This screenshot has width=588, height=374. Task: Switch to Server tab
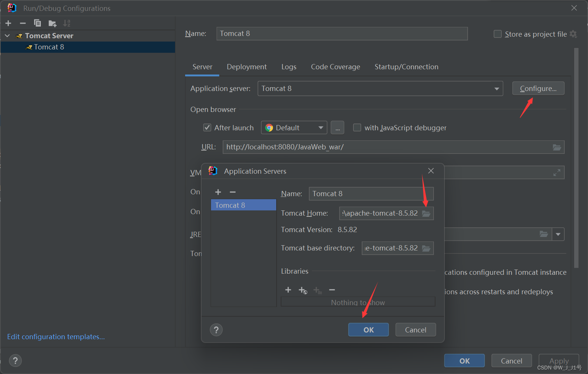(202, 67)
